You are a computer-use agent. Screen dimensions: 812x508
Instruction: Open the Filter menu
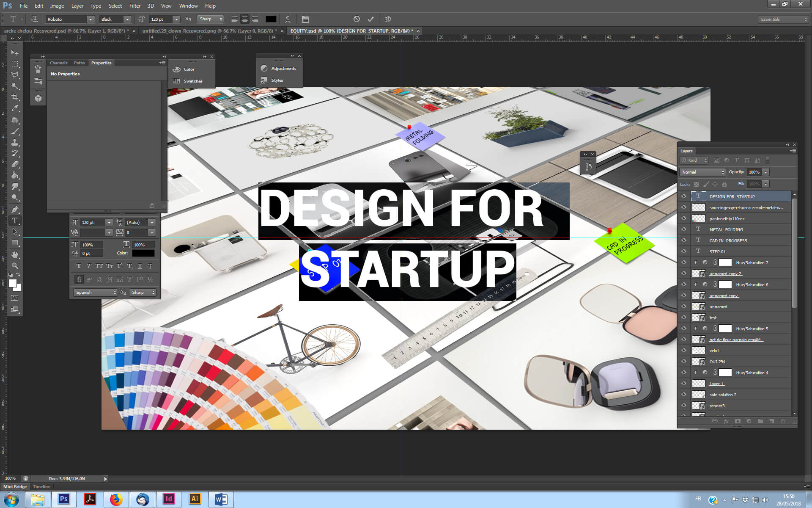point(134,6)
